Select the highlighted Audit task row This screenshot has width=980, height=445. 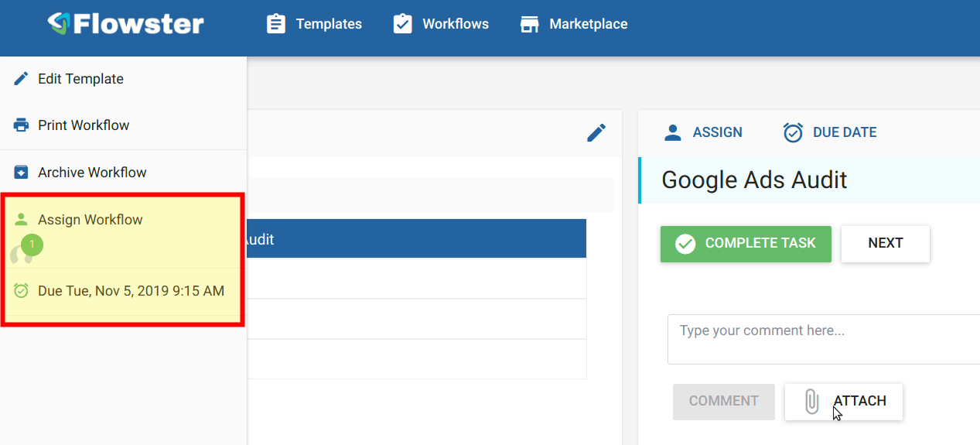pyautogui.click(x=417, y=239)
